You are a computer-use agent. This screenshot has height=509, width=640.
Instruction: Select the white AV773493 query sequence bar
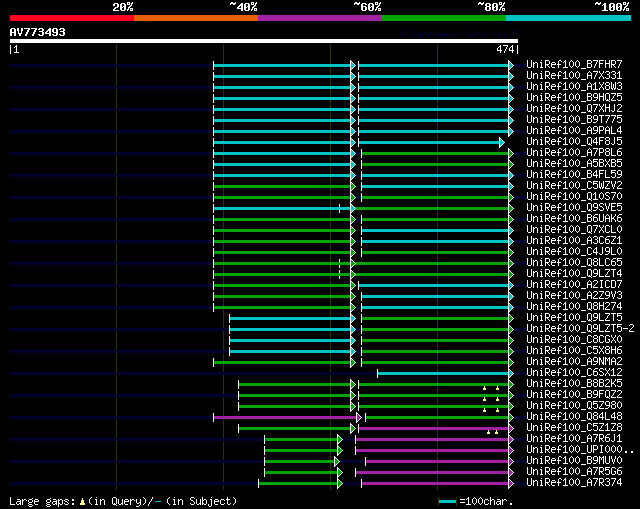(264, 41)
